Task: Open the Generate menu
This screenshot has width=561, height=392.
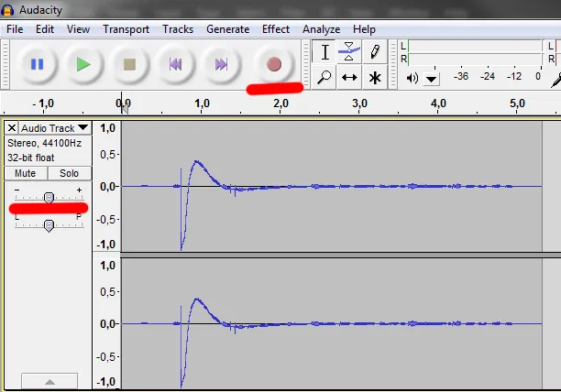Action: [227, 29]
